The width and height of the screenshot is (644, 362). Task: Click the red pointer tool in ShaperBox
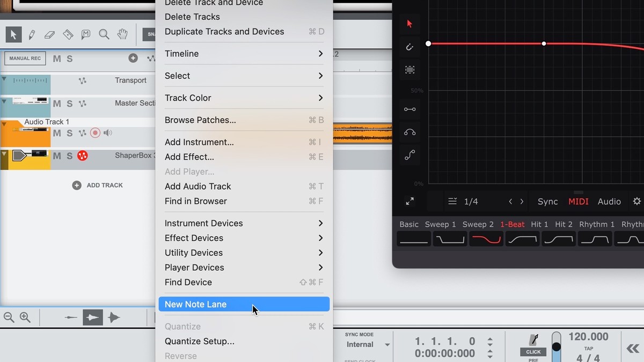pos(409,24)
